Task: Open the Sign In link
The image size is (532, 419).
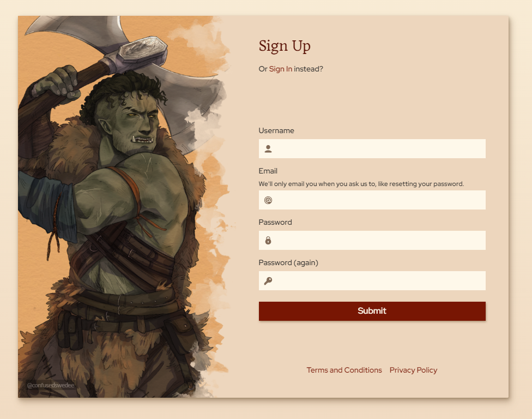Action: [281, 69]
